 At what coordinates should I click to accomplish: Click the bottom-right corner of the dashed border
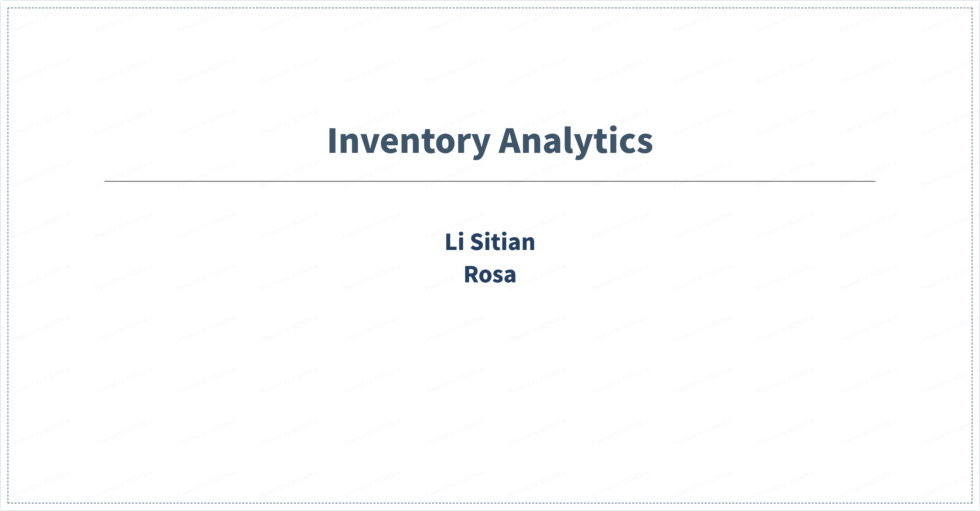pyautogui.click(x=972, y=503)
